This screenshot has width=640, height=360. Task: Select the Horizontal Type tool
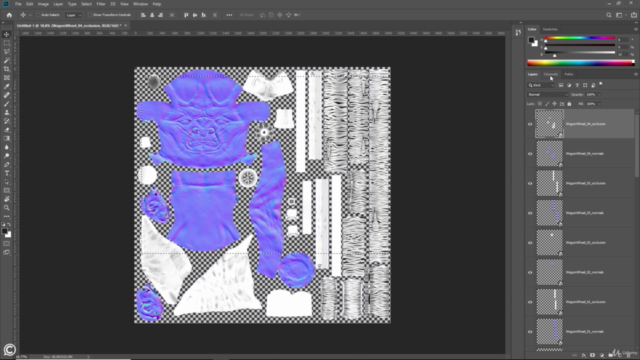7,173
